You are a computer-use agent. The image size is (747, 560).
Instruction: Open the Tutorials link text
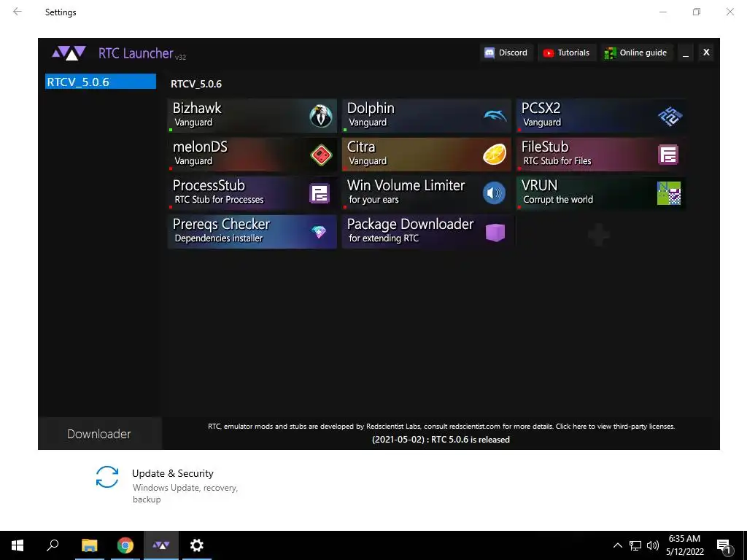(x=573, y=52)
